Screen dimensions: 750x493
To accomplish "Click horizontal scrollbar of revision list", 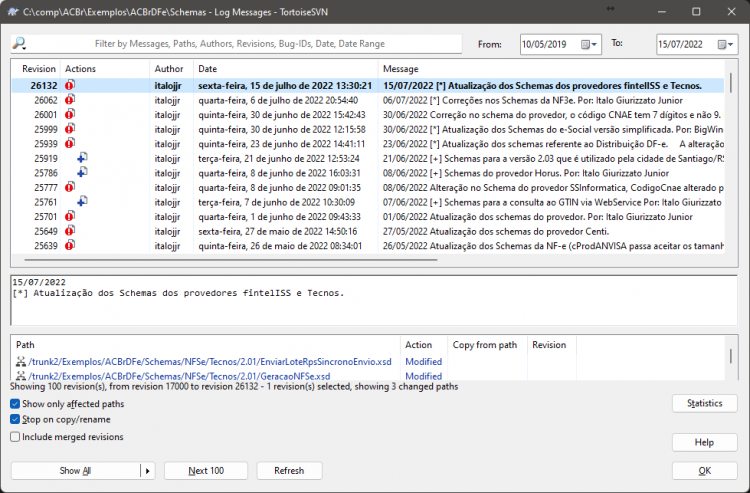I will click(x=231, y=260).
